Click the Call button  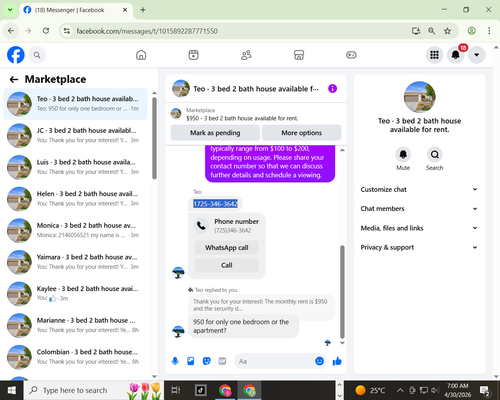click(x=227, y=265)
